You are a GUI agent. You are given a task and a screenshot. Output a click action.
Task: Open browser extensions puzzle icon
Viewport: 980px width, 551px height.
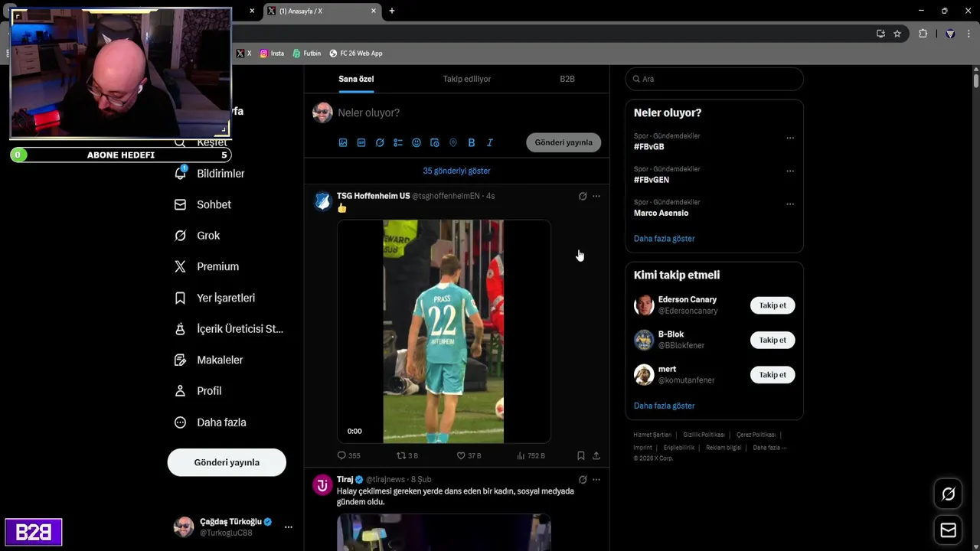pos(923,34)
